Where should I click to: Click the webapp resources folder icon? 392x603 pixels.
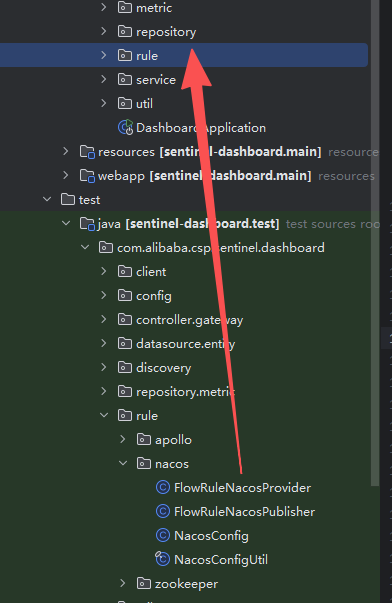click(87, 176)
